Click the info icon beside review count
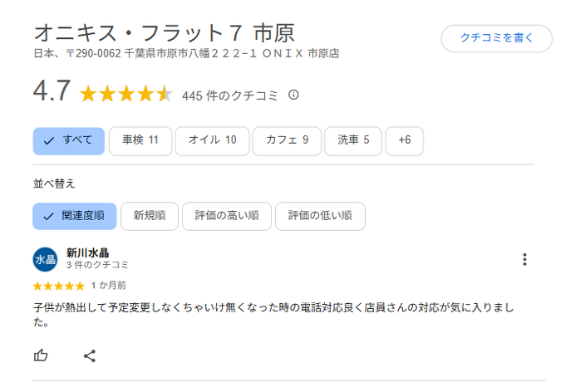585x392 pixels. pos(293,95)
